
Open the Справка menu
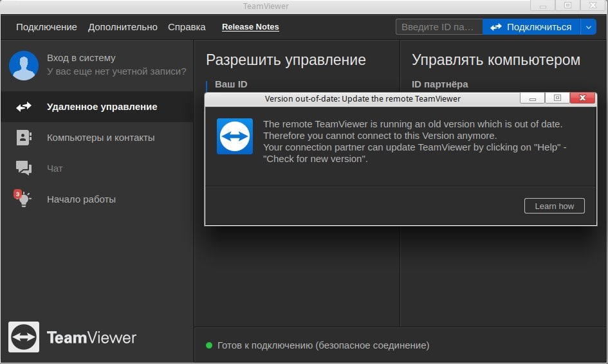[187, 27]
